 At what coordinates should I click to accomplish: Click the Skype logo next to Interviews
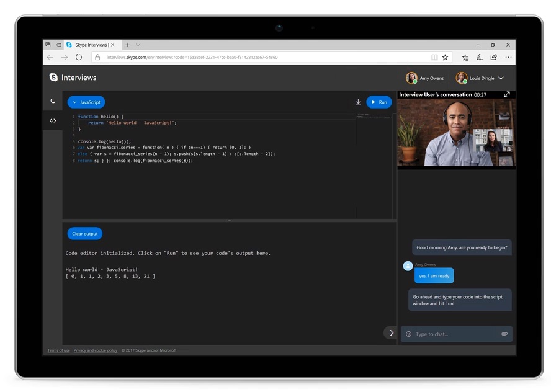53,78
